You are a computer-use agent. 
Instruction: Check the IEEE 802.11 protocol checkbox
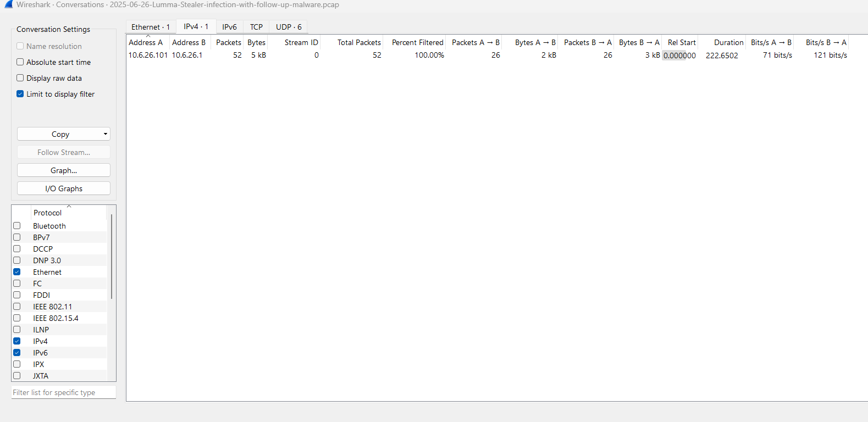tap(17, 307)
